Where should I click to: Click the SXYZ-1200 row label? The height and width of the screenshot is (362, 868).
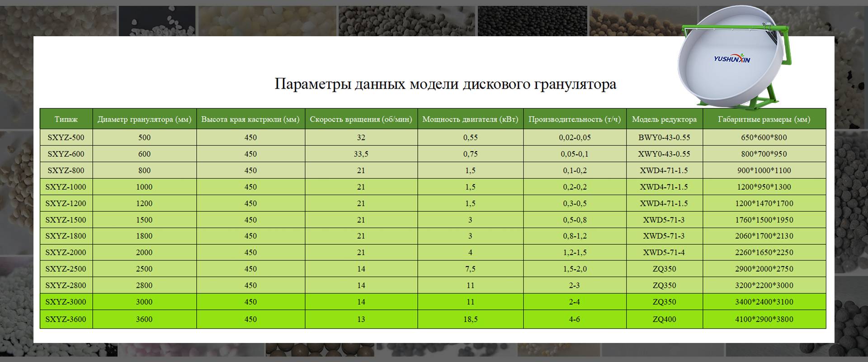point(66,204)
